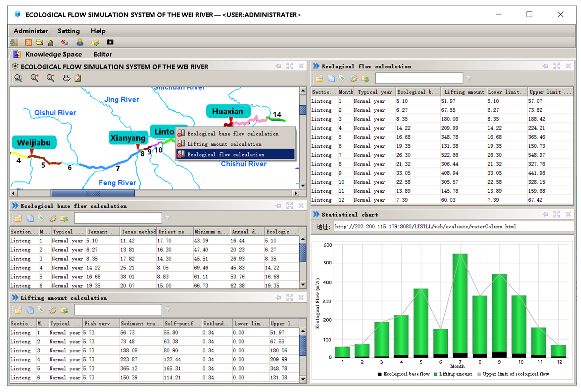Screen dimensions: 581x392
Task: Click the Xianyang station label on map
Action: click(x=128, y=137)
